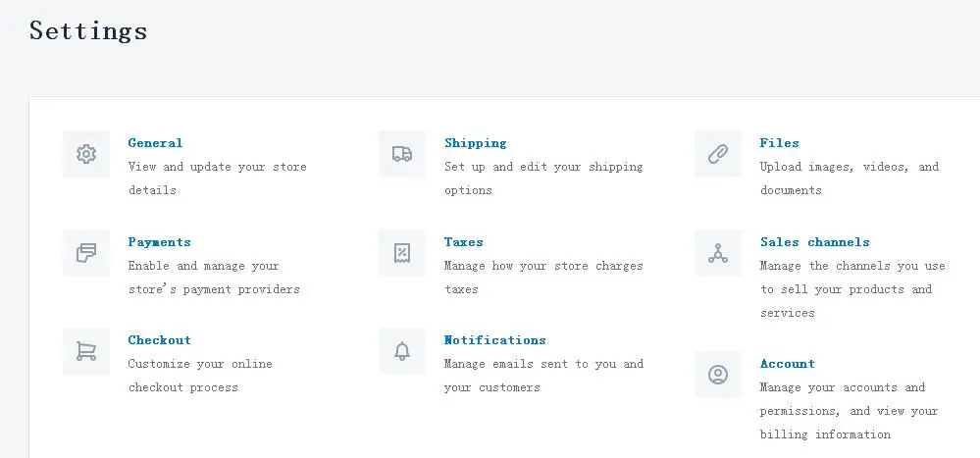Click the nodes icon for Sales channels
Screen dimensions: 980x458
[x=718, y=253]
